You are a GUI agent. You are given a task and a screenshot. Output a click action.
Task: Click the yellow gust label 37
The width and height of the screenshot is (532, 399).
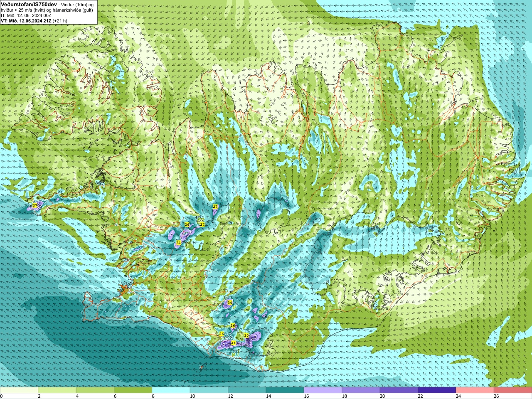point(34,205)
